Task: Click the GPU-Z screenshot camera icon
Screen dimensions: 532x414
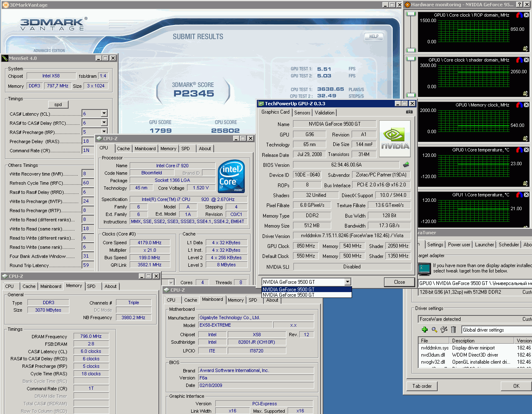Action: coord(409,112)
